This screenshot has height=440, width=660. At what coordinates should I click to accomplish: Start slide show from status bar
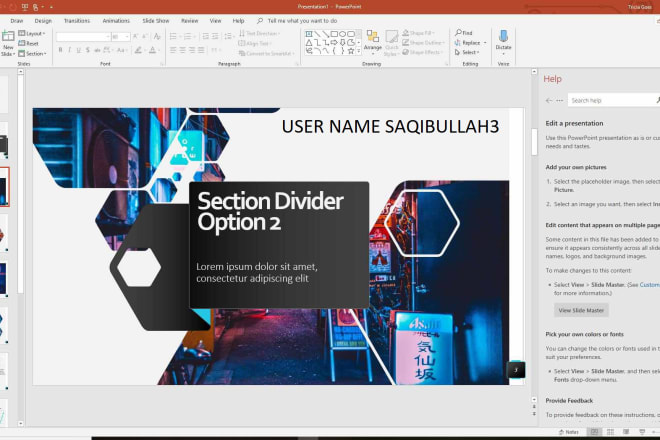[642, 432]
